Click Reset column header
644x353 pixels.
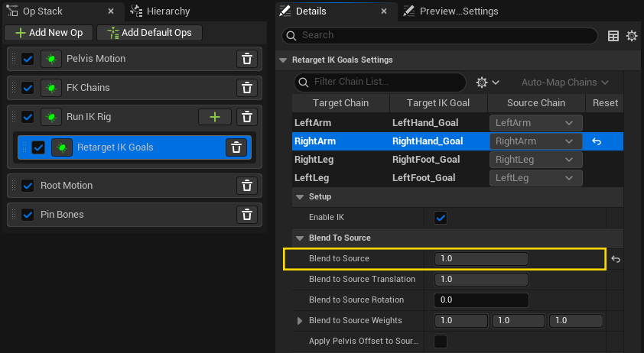[605, 103]
